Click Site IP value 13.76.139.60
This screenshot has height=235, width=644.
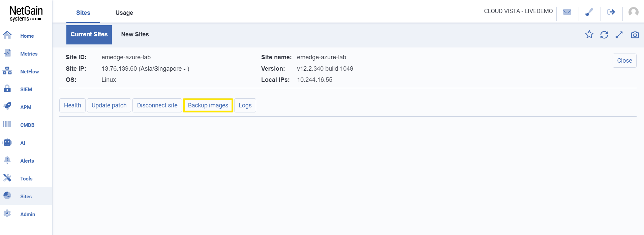point(119,69)
